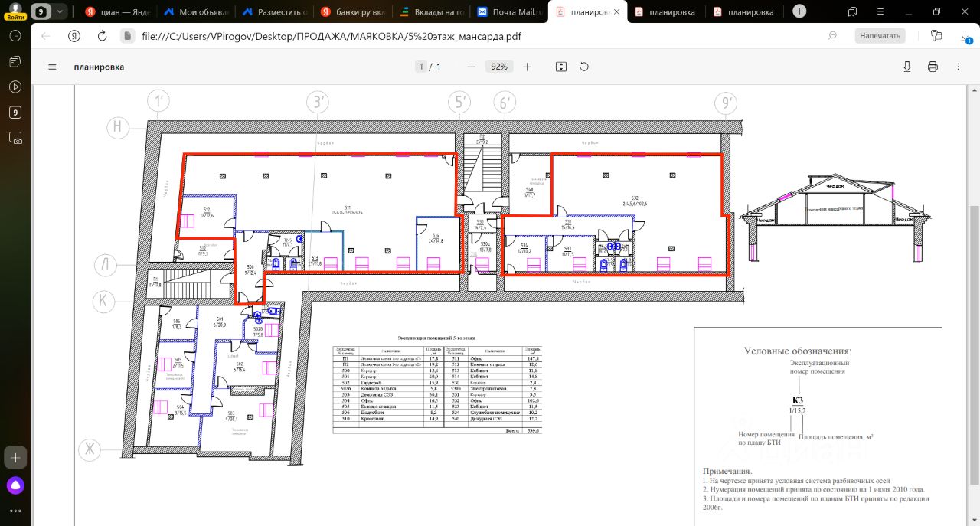Open the 9 tab-count icon in sidebar
This screenshot has width=980, height=526.
[x=15, y=113]
